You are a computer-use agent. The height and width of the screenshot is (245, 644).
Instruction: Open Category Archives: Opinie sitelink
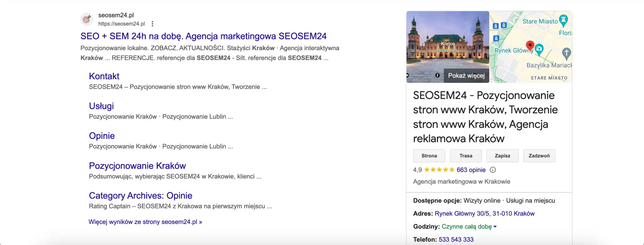(141, 196)
